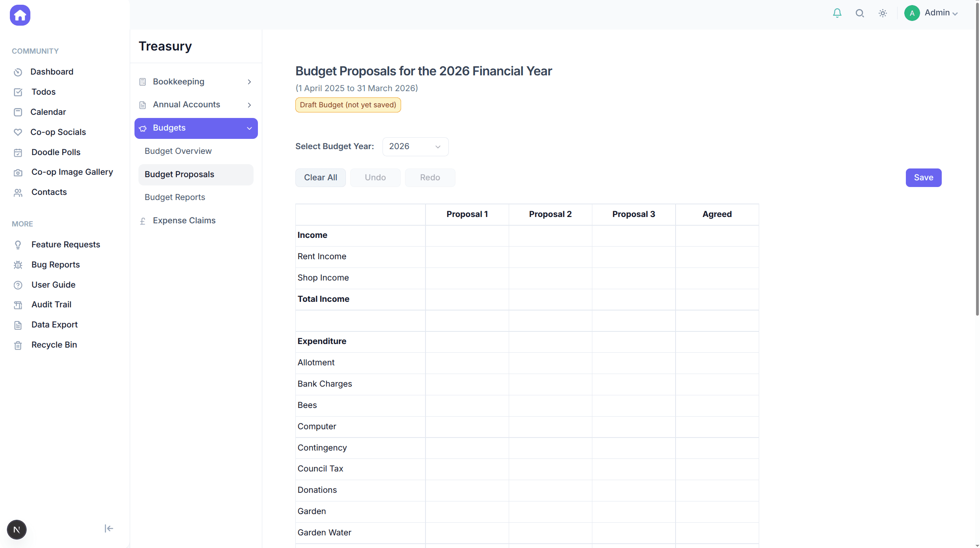Click the Expense Claims pound icon
Screen dimensions: 980x548
[x=143, y=221]
